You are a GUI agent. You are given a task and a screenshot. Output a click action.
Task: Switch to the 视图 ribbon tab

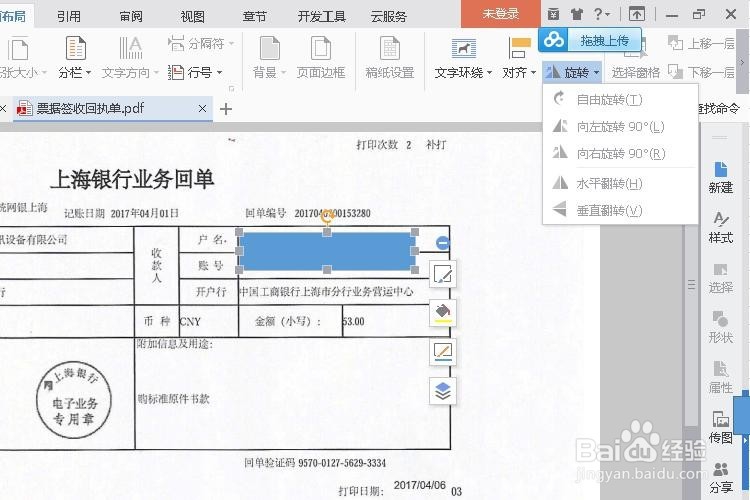(192, 16)
